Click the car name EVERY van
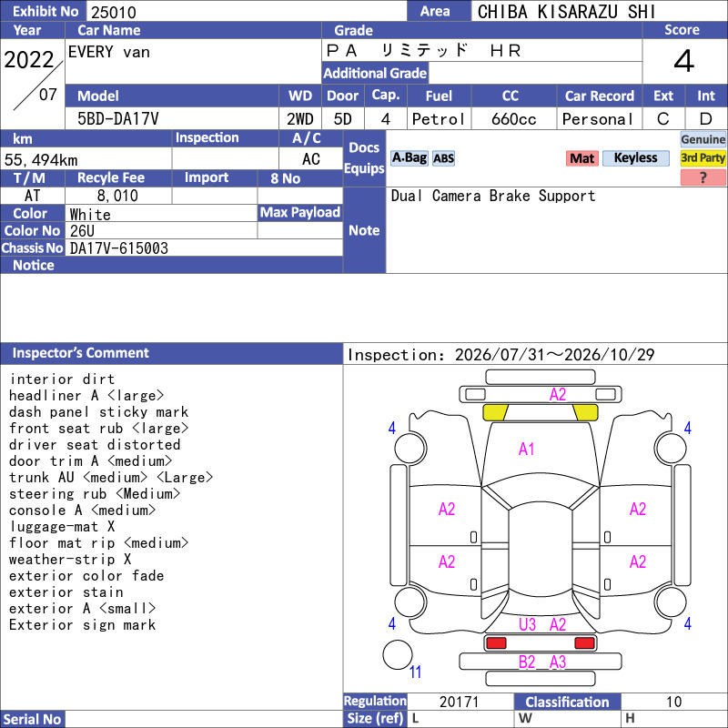The width and height of the screenshot is (728, 728). tap(109, 52)
